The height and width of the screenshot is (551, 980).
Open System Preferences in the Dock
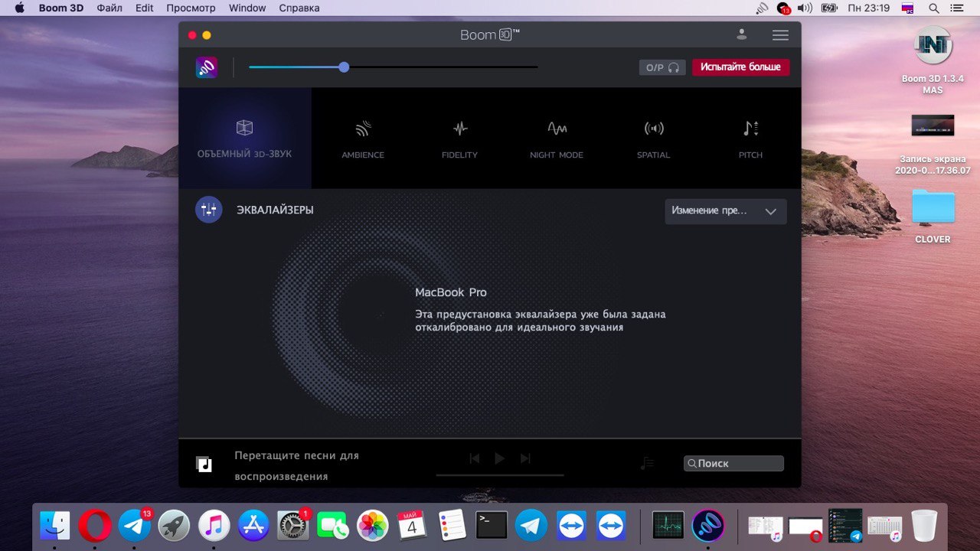[x=293, y=526]
